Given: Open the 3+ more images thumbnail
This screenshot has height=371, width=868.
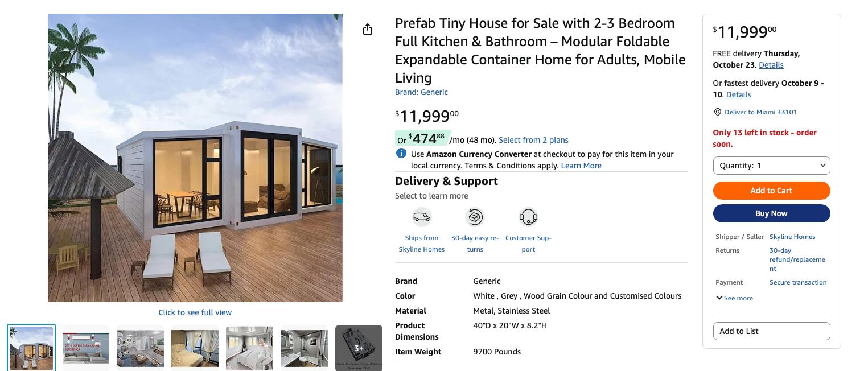Looking at the screenshot, I should [359, 348].
